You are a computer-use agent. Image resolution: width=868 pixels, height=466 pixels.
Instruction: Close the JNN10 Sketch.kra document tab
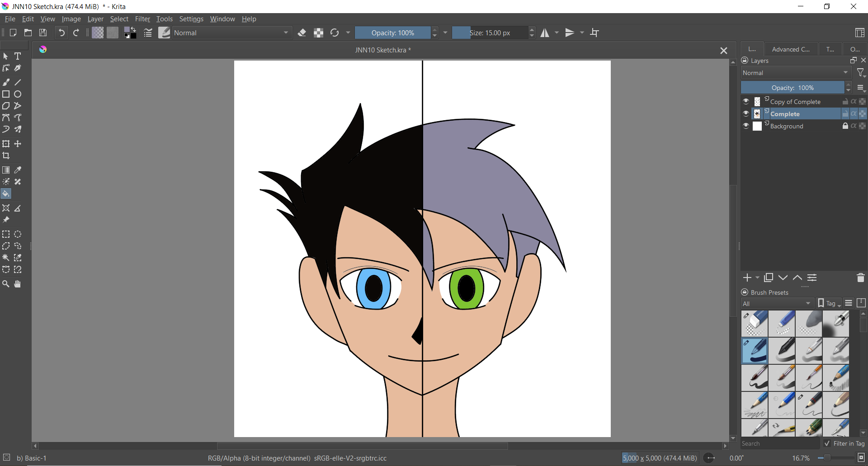click(724, 51)
